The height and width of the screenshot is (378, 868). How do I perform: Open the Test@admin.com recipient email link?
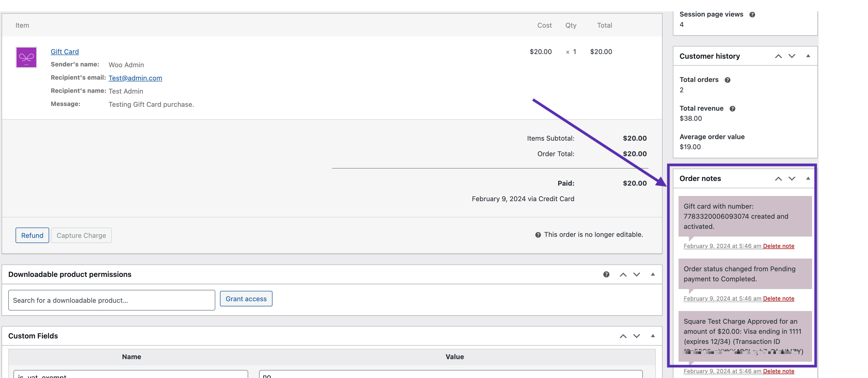(x=135, y=78)
